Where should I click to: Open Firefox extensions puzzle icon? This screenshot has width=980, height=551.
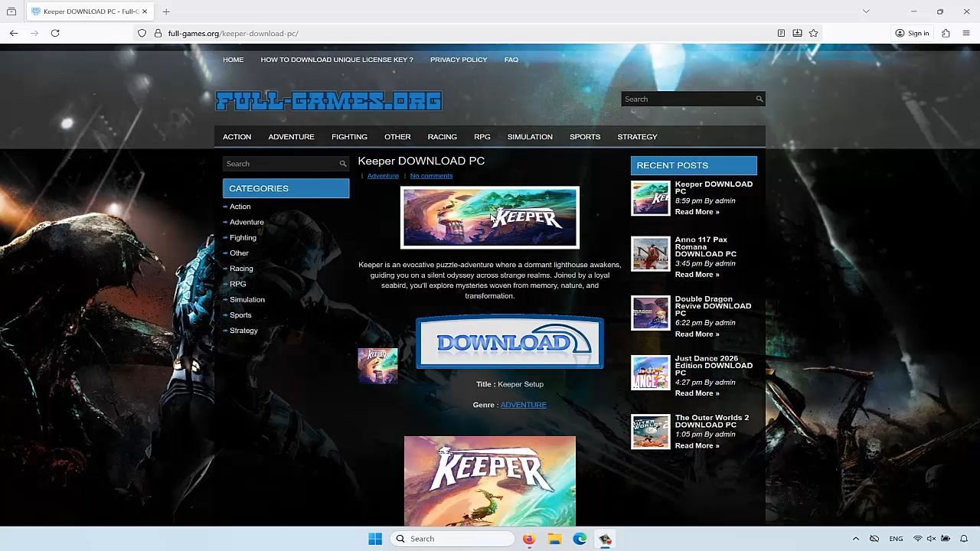946,33
